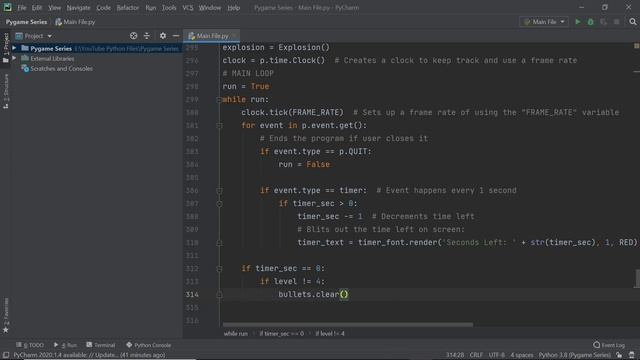
Task: Open the Python Console tool window
Action: tap(149, 345)
